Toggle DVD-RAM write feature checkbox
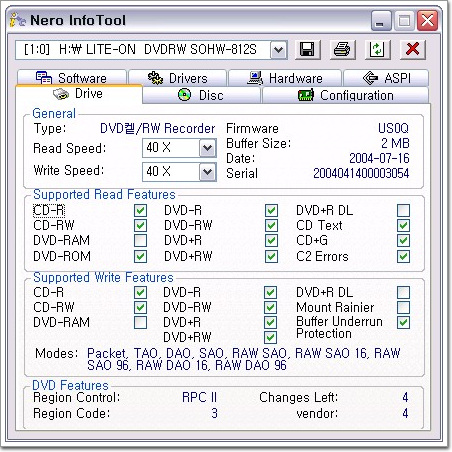Viewport: 452px width, 452px height. tap(140, 322)
